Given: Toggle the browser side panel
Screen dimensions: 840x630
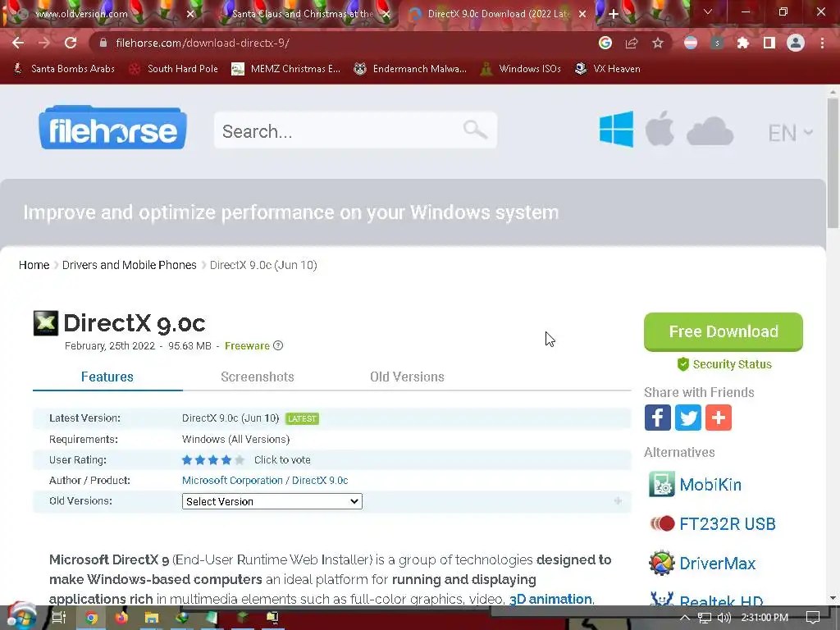Looking at the screenshot, I should 769,43.
